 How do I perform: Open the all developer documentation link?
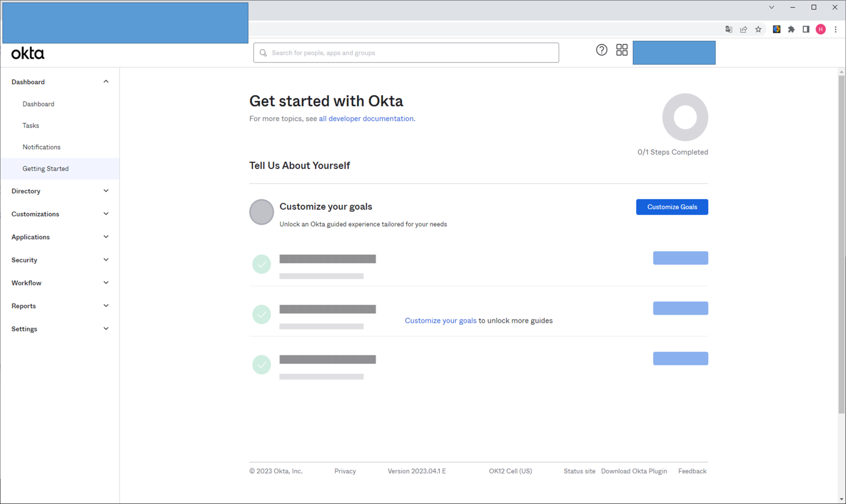[x=366, y=118]
